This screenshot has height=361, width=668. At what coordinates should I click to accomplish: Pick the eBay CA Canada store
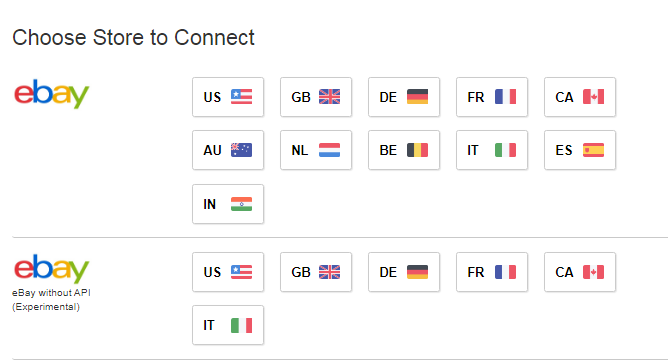pyautogui.click(x=580, y=97)
